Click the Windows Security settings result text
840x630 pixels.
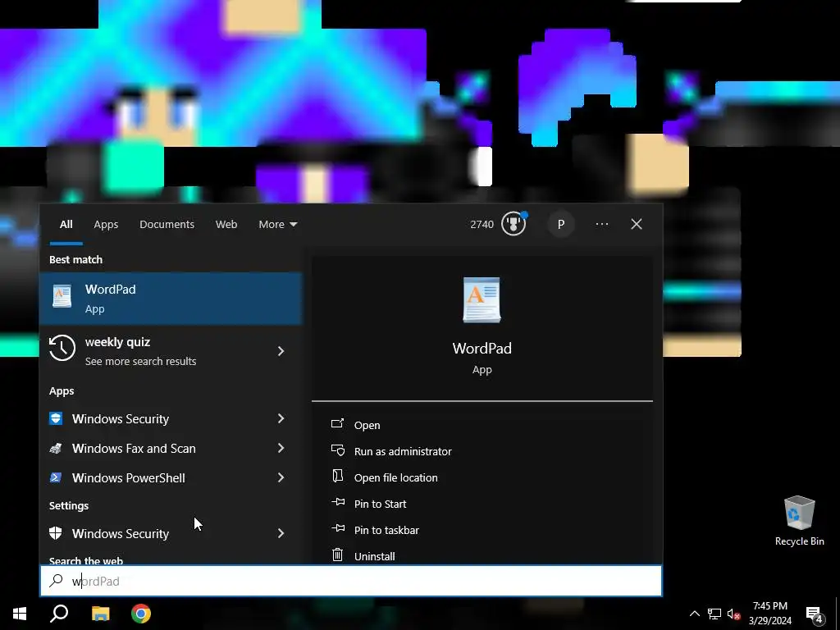(121, 533)
